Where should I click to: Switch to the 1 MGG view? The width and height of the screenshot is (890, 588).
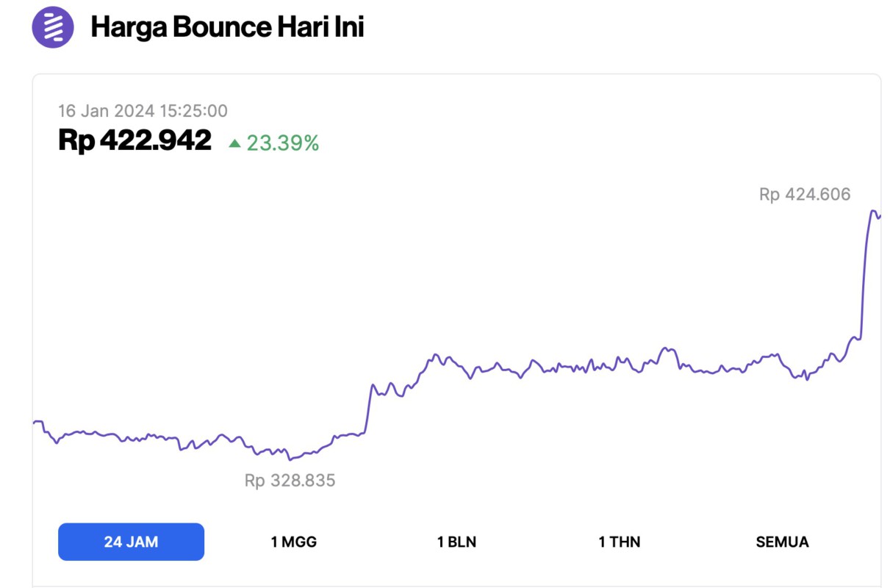click(x=294, y=542)
